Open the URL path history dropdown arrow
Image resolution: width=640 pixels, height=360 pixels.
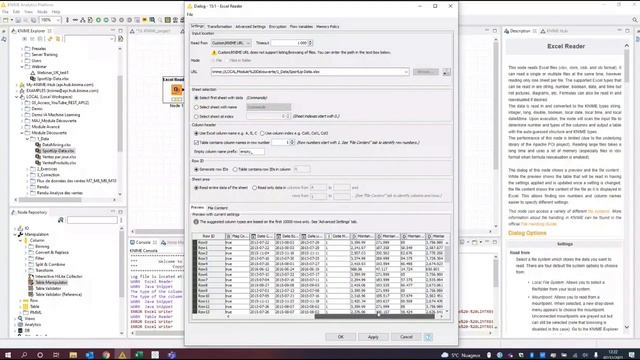406,72
